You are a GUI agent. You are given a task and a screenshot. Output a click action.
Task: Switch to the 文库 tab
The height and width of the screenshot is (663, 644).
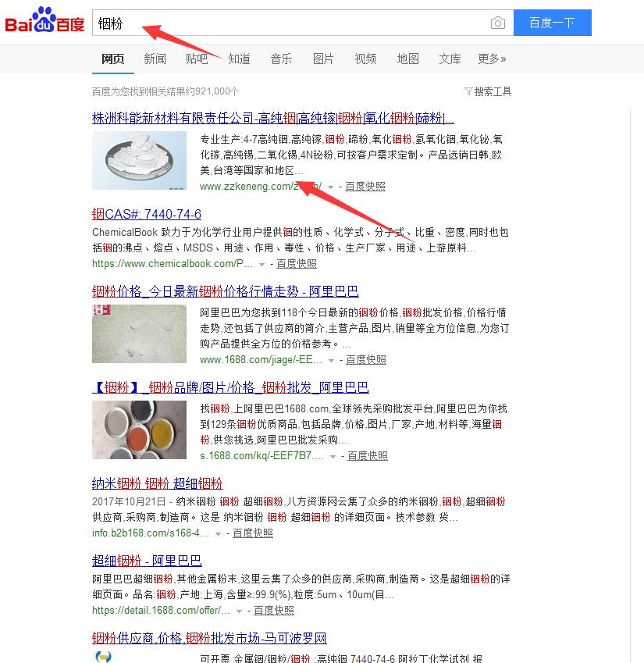[450, 59]
